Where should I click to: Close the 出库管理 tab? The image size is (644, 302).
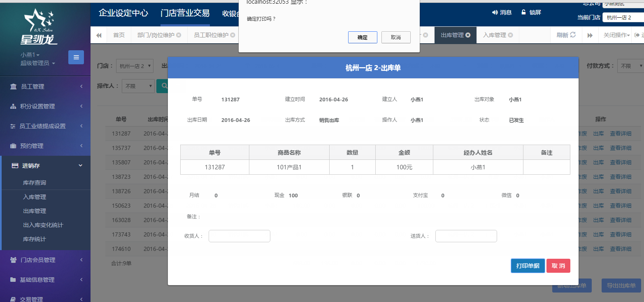tap(468, 35)
